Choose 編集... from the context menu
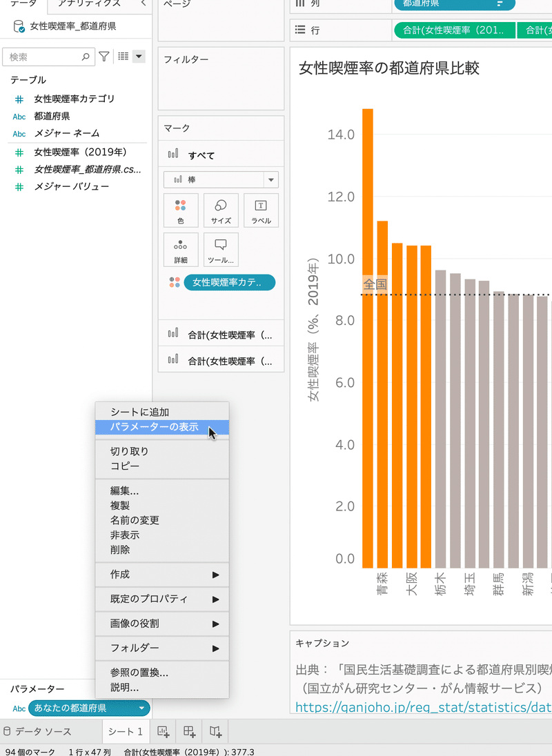Viewport: 552px width, 756px height. tap(162, 491)
